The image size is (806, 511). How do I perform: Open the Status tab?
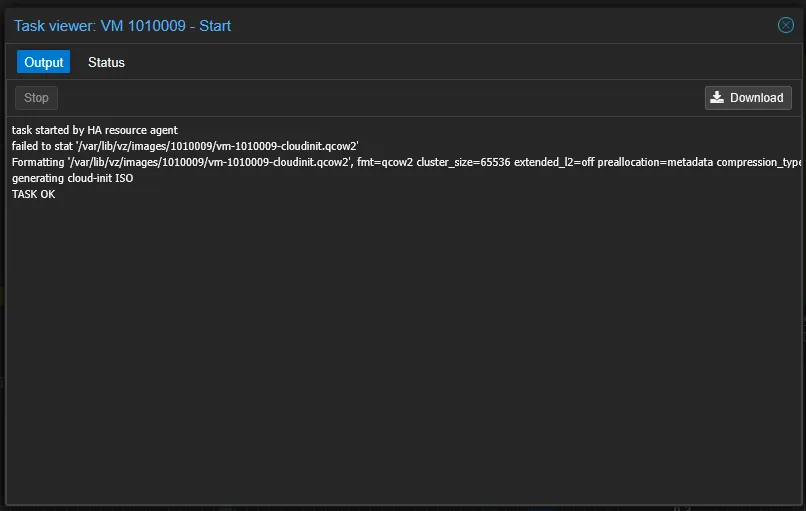106,62
